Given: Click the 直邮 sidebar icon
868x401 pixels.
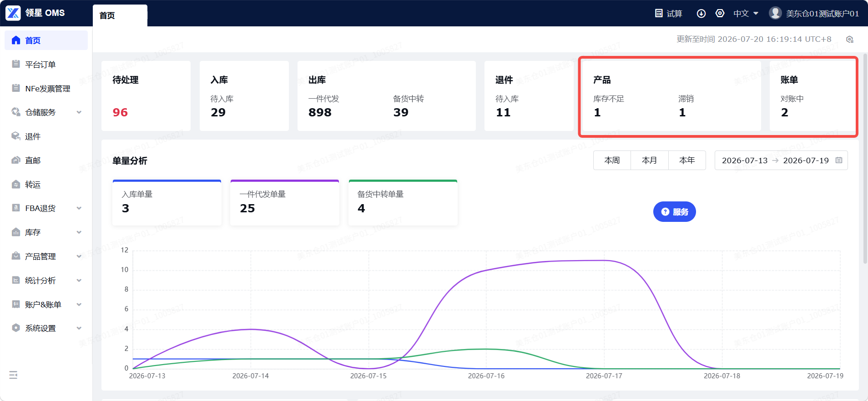Looking at the screenshot, I should tap(16, 160).
